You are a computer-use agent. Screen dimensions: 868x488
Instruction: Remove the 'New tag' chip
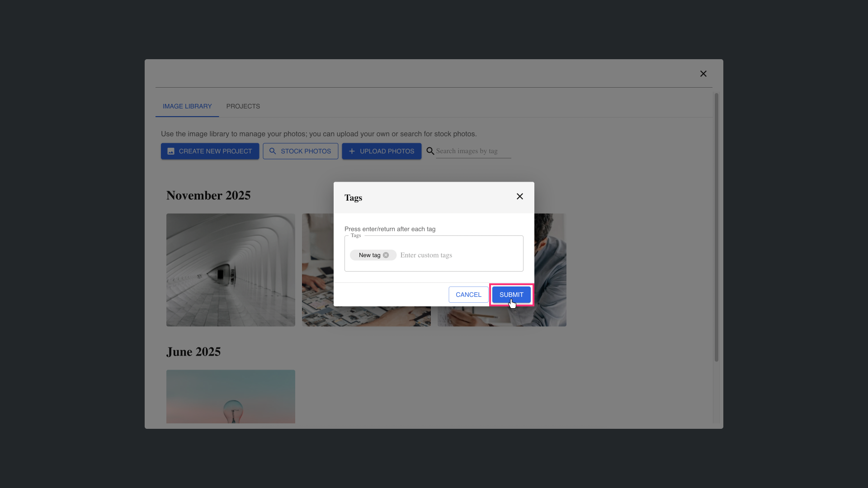(386, 255)
